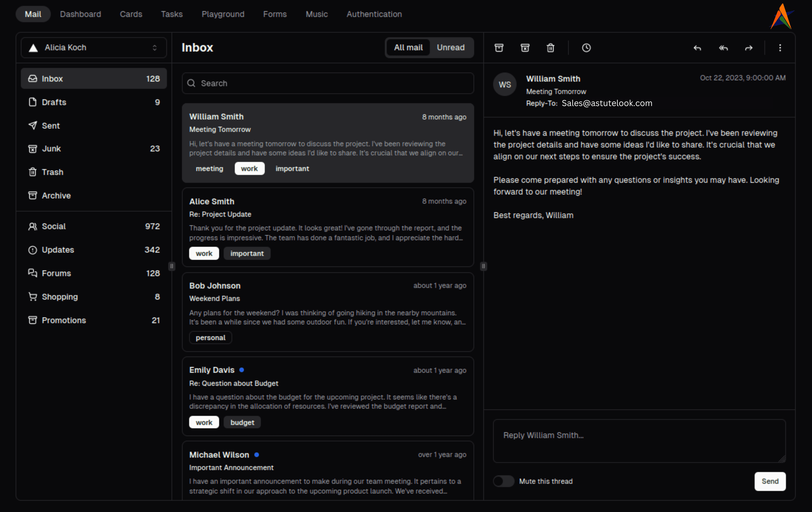
Task: Open the Alicia Koch account switcher
Action: pyautogui.click(x=93, y=47)
